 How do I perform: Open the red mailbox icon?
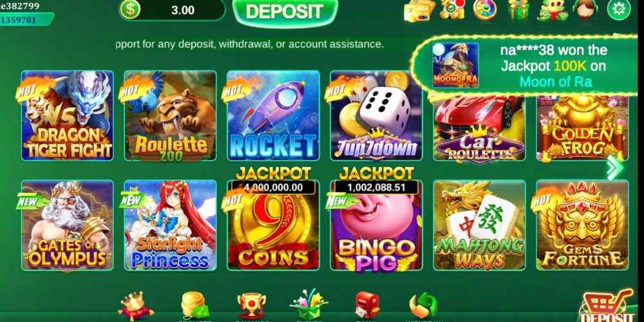(367, 305)
